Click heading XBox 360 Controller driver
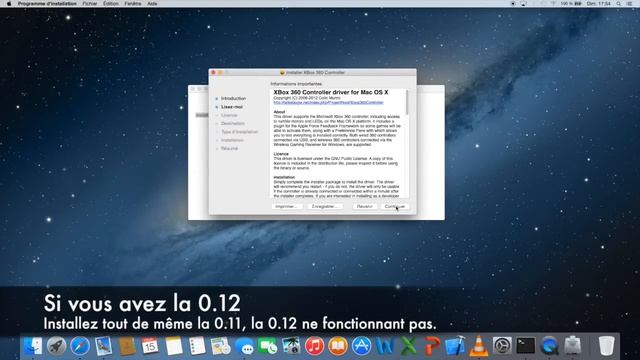Viewport: 640px width, 360px height. point(331,93)
